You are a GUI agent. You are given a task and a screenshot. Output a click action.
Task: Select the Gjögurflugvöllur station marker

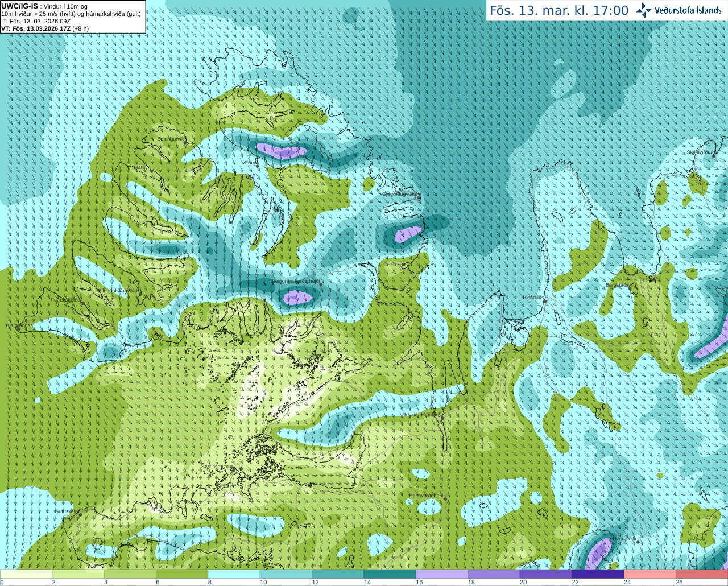coord(419,197)
